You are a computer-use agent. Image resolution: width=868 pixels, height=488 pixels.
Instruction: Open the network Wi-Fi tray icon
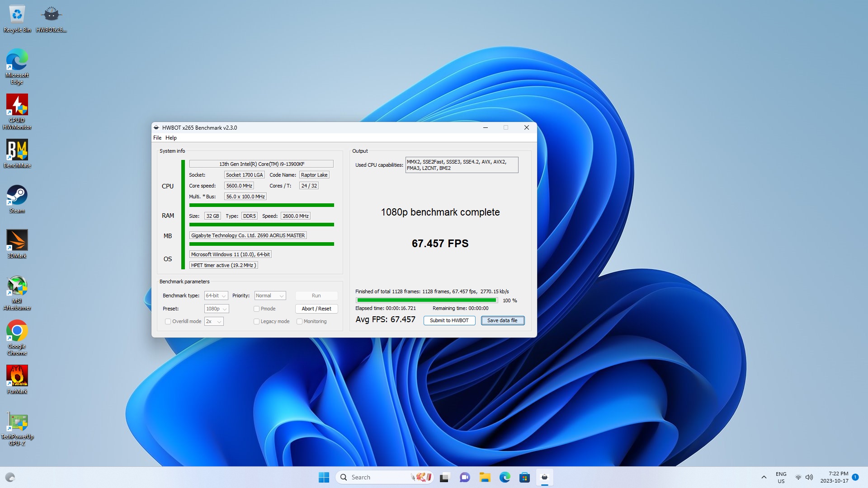798,477
